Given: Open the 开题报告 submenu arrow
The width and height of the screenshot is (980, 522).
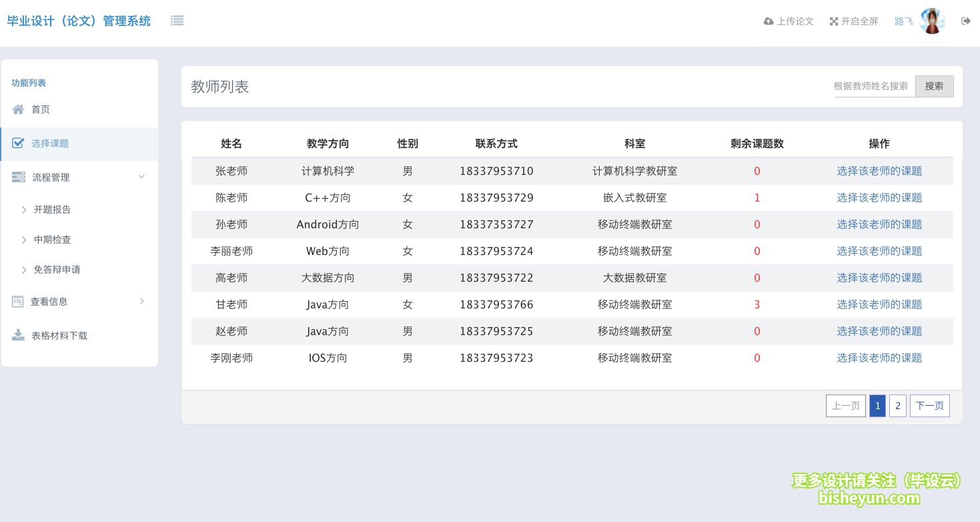Looking at the screenshot, I should click(x=25, y=209).
